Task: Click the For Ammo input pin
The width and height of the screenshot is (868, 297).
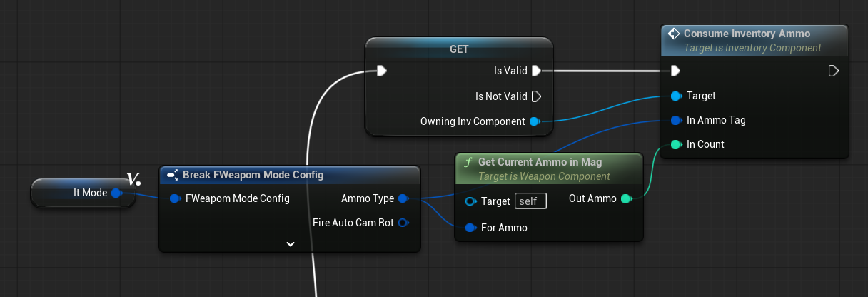Action: (x=470, y=228)
